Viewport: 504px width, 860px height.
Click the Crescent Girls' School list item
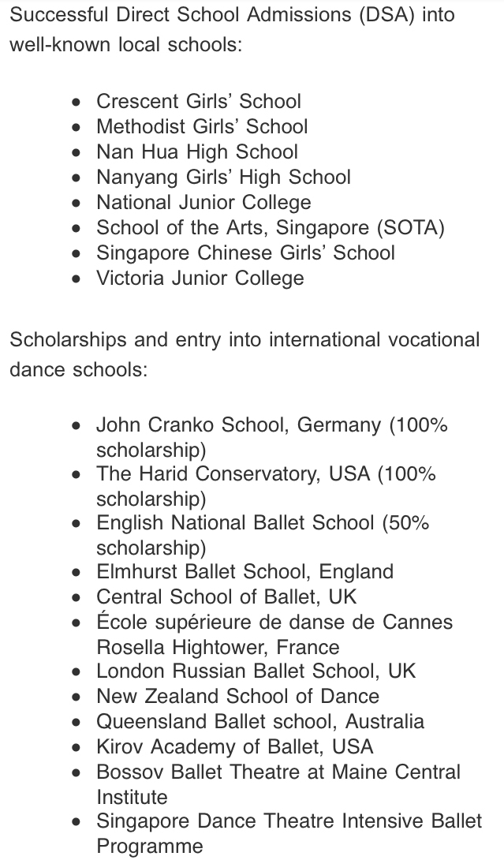tap(198, 102)
